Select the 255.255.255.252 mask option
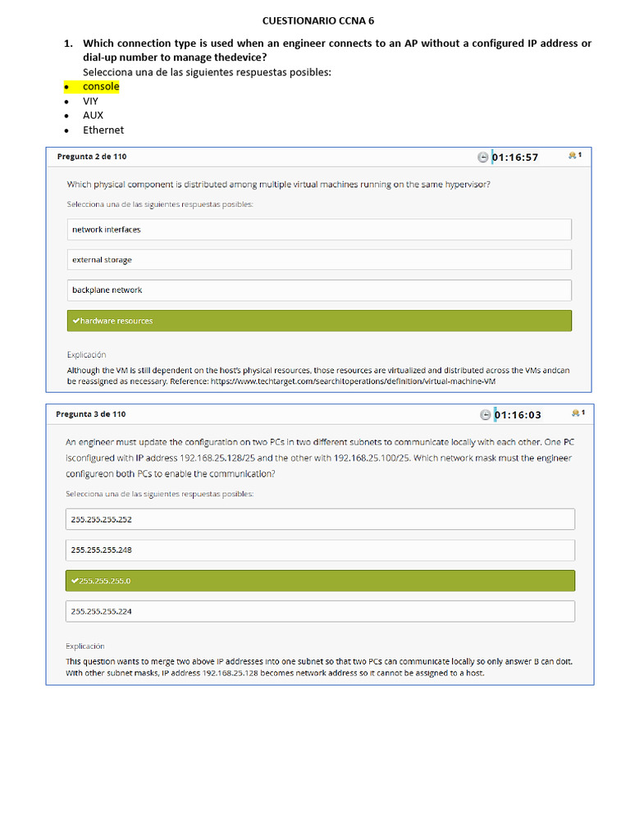 pos(320,519)
